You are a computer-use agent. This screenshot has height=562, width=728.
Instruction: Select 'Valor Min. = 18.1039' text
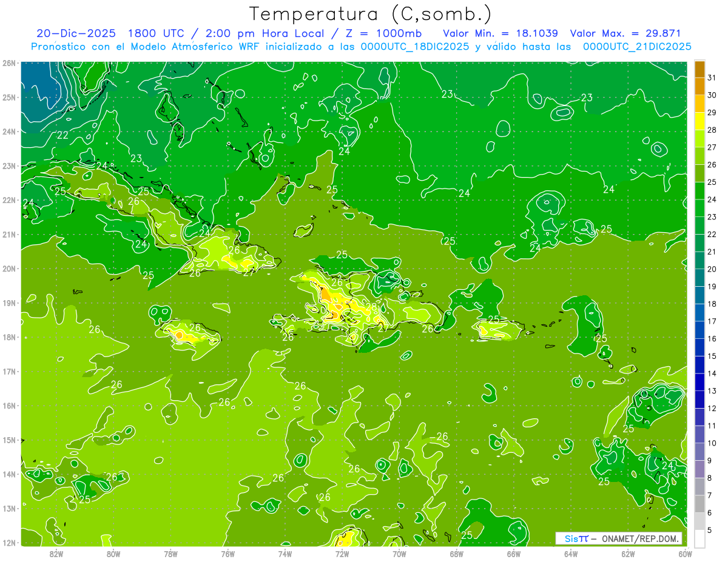tap(500, 33)
